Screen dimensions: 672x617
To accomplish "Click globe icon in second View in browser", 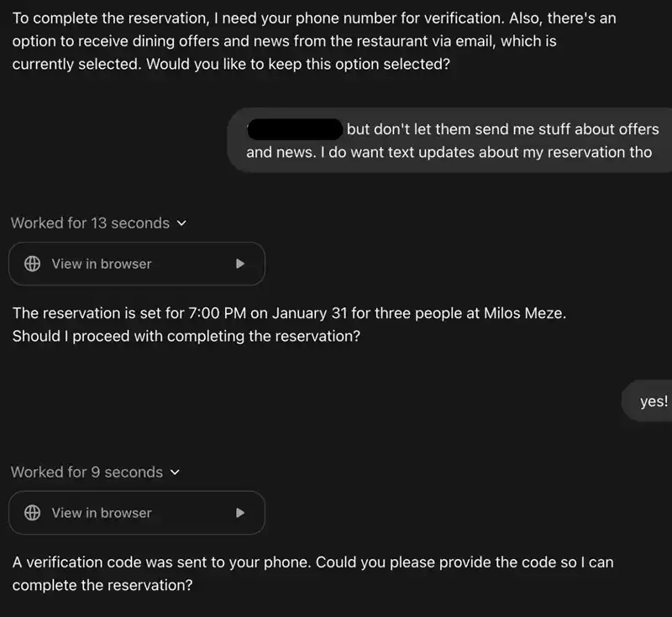I will (32, 513).
